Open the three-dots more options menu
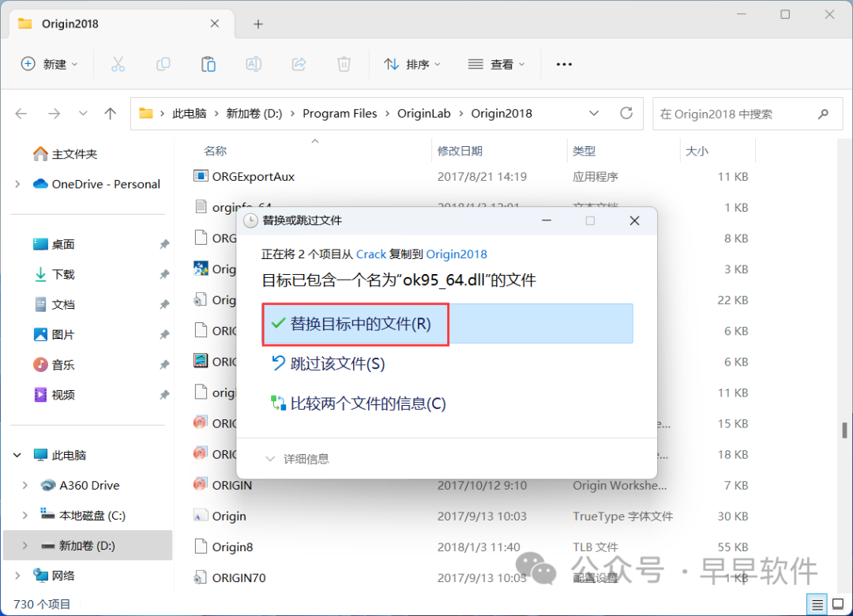Image resolution: width=853 pixels, height=616 pixels. [x=564, y=64]
